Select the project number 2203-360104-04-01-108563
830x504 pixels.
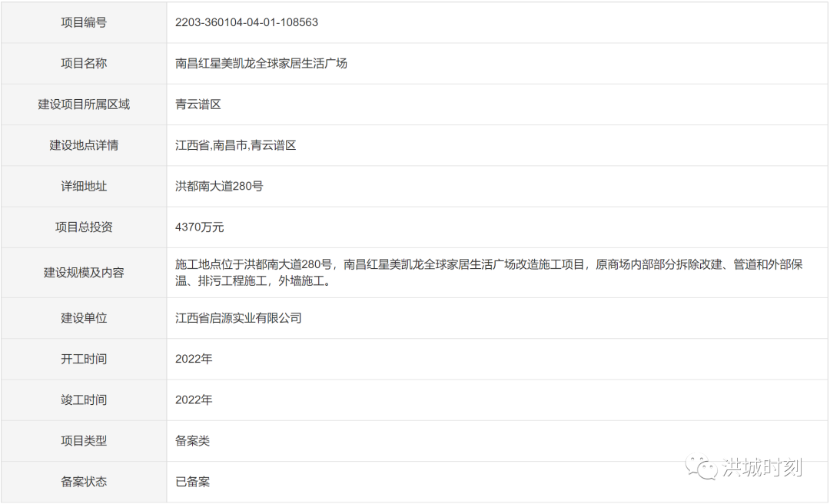coord(247,22)
